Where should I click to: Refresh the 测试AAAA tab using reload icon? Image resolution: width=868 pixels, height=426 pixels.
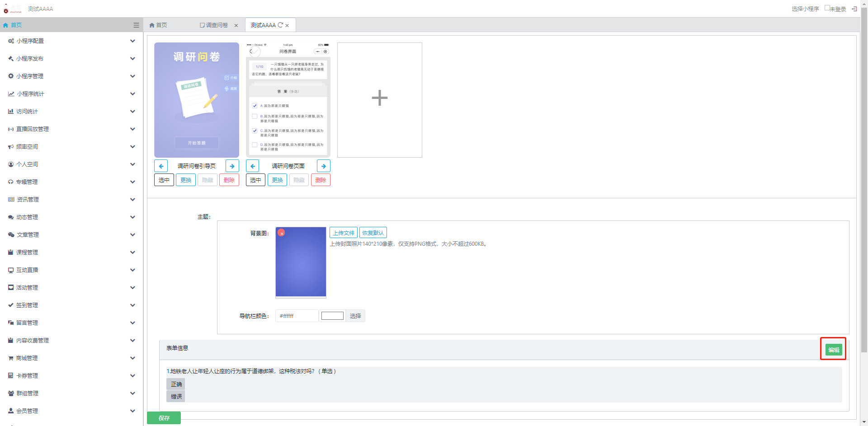280,25
